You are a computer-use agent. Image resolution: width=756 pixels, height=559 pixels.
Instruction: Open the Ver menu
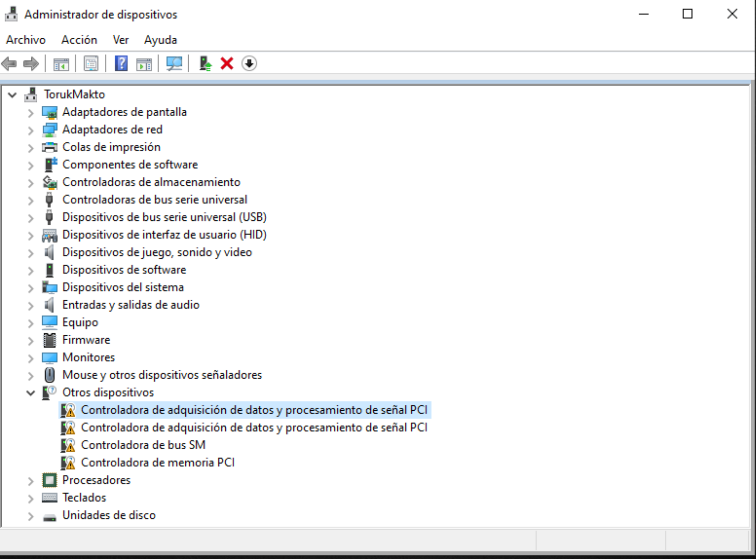[120, 40]
